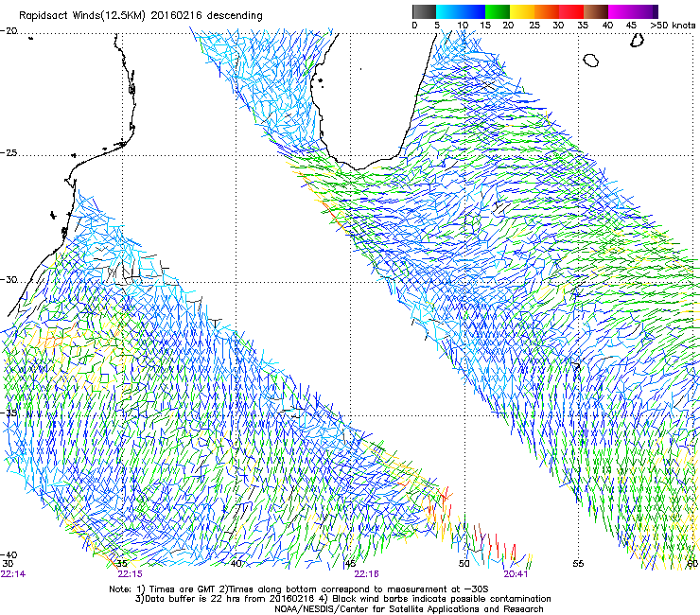This screenshot has width=700, height=615.
Task: Click the green 15-20 knots legend color
Action: pos(498,11)
